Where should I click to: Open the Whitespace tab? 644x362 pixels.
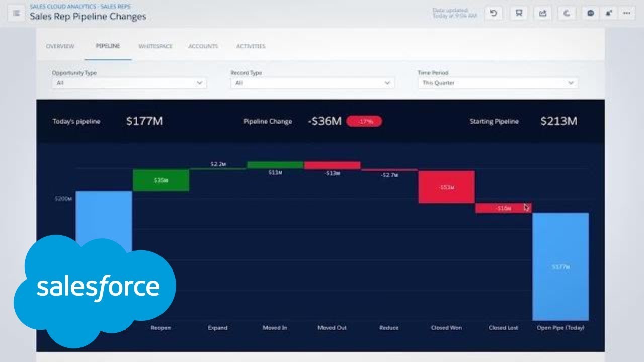coord(155,46)
